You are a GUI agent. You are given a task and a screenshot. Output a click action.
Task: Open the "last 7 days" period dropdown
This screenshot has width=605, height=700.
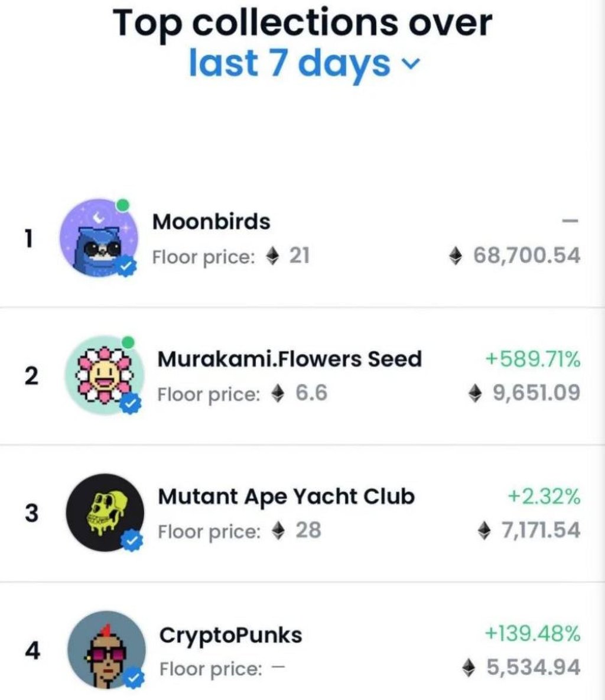coord(290,63)
